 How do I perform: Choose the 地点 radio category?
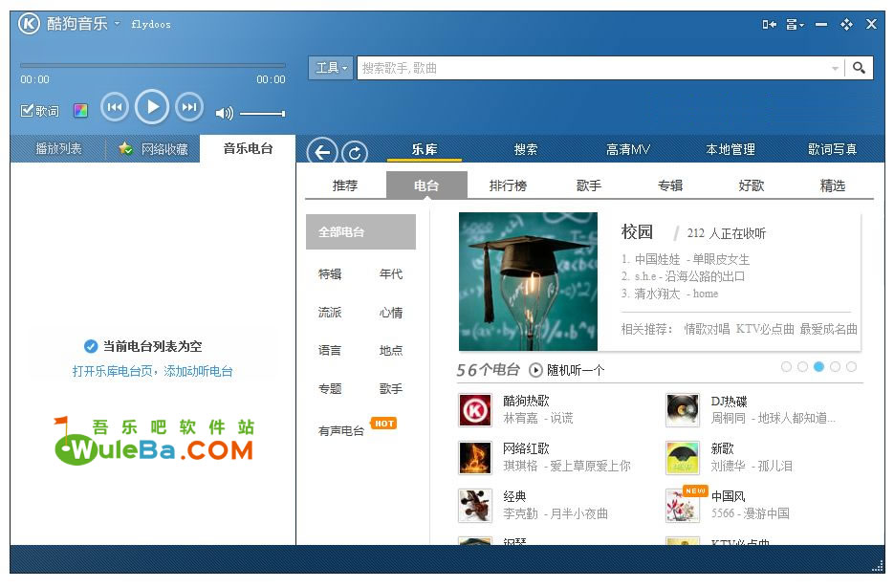click(391, 350)
